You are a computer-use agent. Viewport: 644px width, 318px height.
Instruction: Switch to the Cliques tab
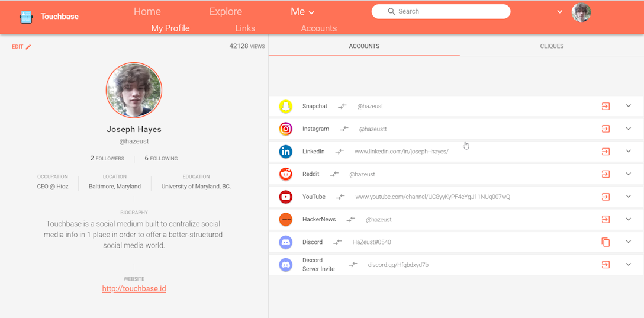point(552,46)
